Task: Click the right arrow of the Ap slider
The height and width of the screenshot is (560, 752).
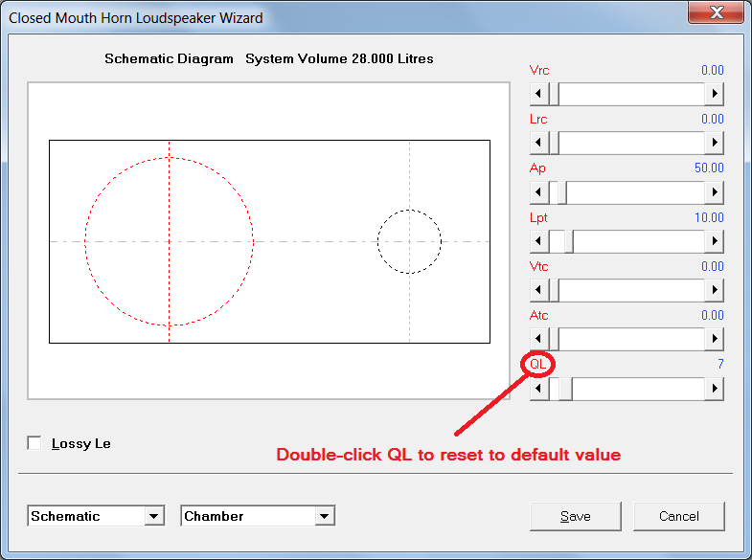Action: [x=714, y=192]
